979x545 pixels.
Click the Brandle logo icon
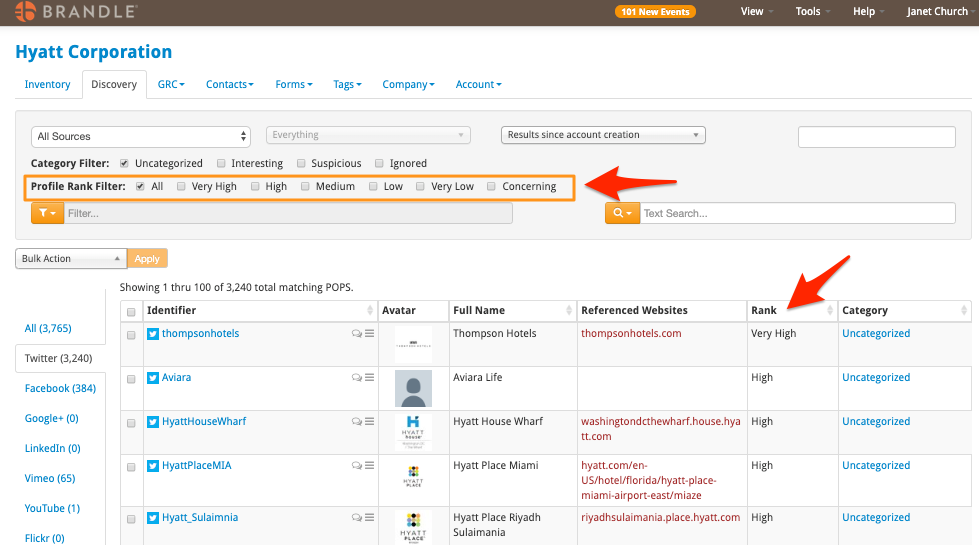click(x=26, y=11)
